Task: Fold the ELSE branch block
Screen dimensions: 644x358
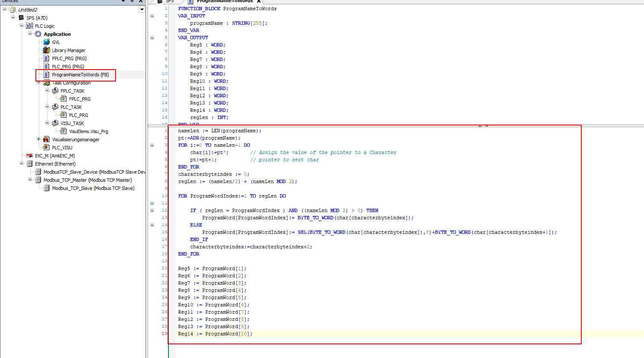Action: (x=152, y=225)
